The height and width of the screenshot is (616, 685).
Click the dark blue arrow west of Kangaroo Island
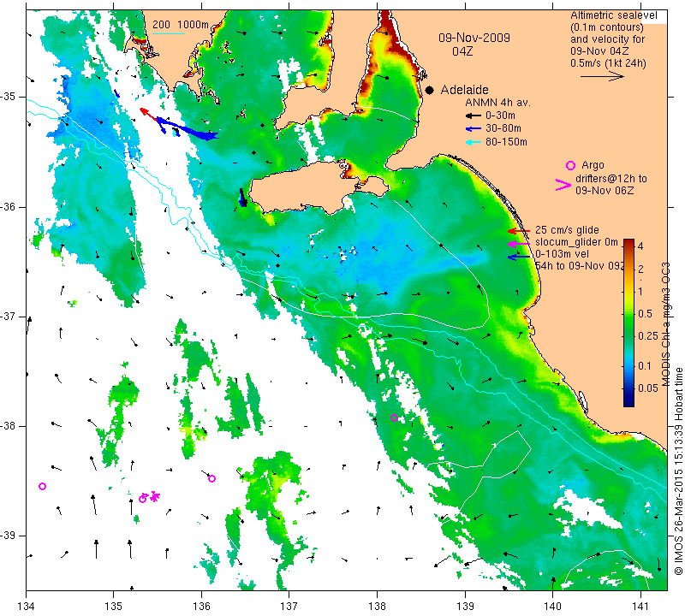point(243,198)
